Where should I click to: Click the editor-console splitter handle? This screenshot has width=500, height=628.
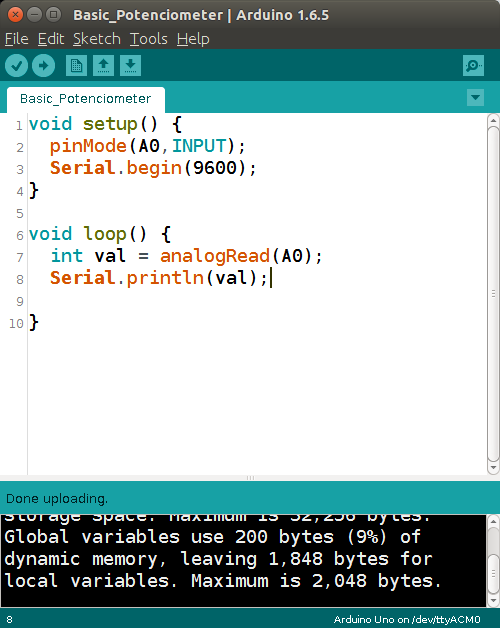click(x=250, y=478)
